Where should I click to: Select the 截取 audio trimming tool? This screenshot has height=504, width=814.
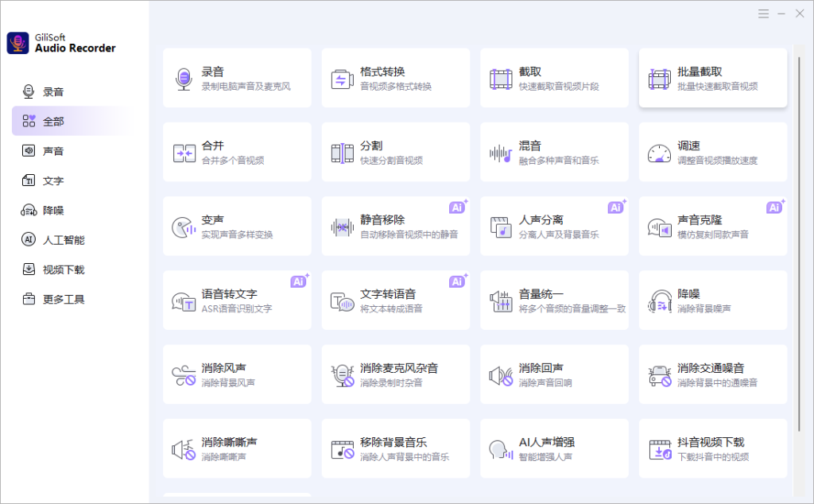[x=553, y=77]
